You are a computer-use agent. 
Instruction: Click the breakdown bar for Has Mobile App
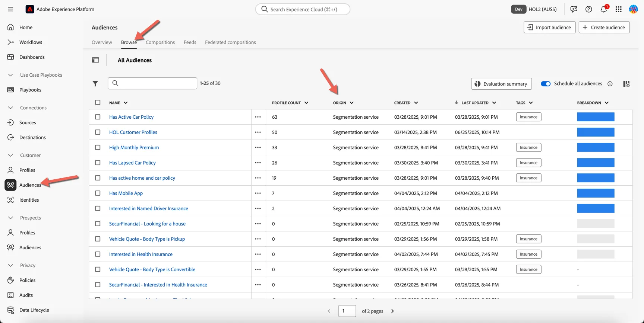click(596, 193)
